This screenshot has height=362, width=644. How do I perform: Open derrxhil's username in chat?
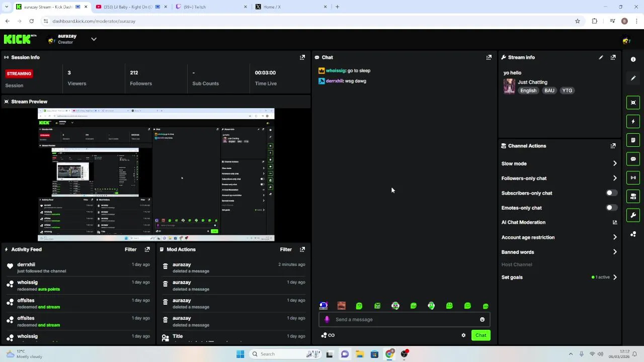(335, 81)
